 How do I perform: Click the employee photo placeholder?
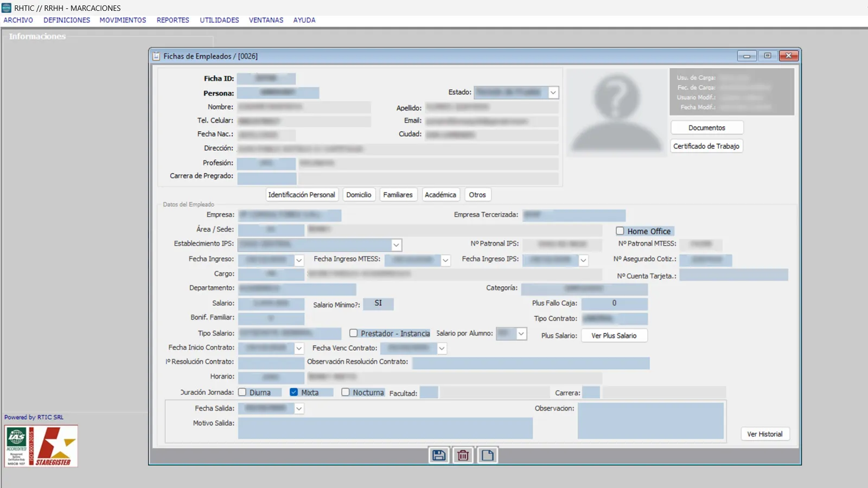pos(616,113)
